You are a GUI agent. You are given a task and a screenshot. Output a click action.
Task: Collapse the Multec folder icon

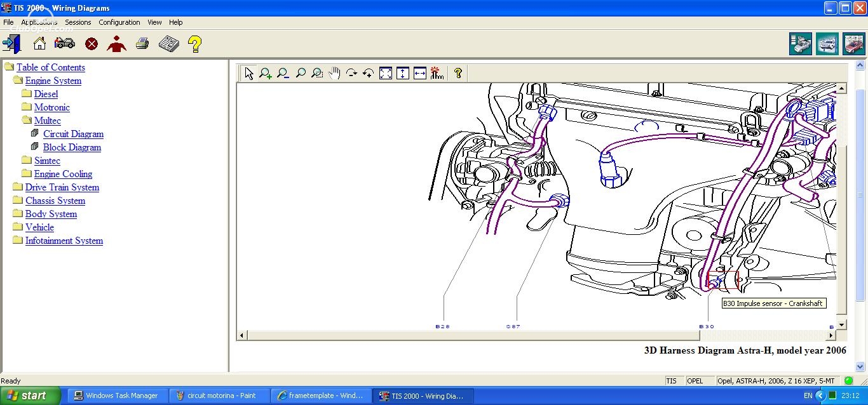point(27,120)
